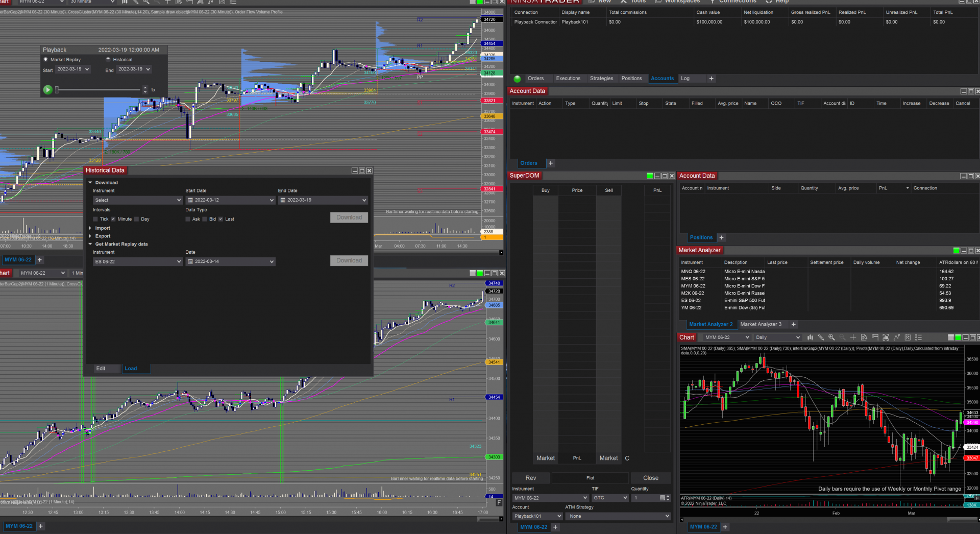Click Rev button in SuperDOM

click(x=531, y=478)
